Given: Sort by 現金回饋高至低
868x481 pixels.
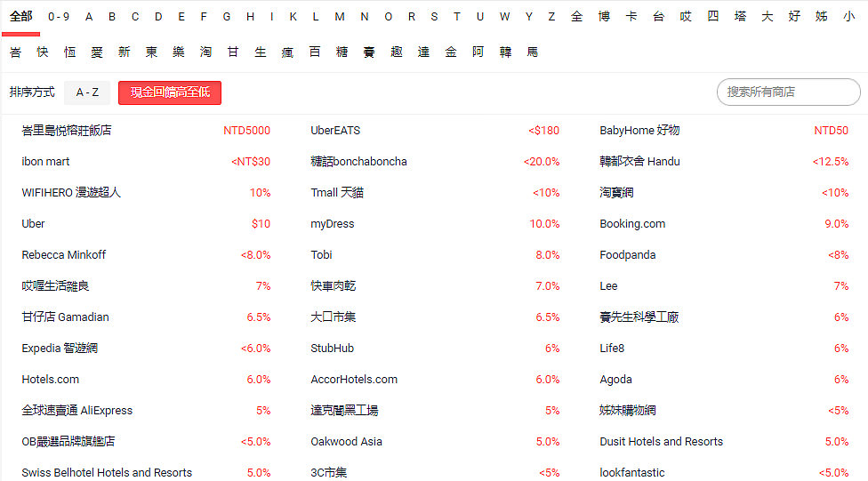Looking at the screenshot, I should pos(170,92).
